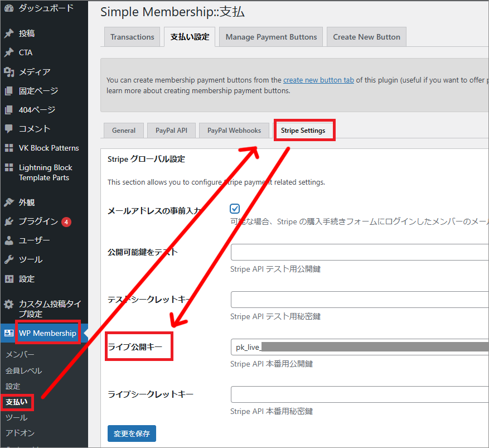This screenshot has height=448, width=489.
Task: Click the ID card icon beside WP Membership
Action: click(9, 333)
